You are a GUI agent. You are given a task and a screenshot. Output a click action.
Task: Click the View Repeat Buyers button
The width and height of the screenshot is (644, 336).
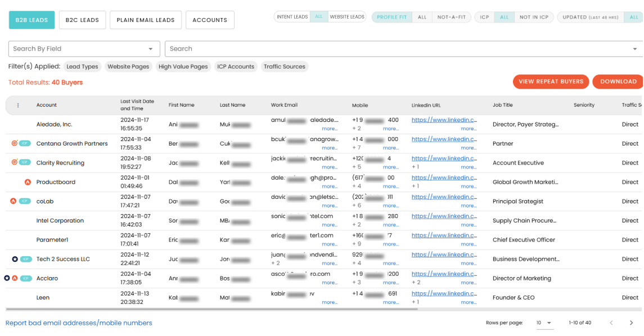click(551, 81)
